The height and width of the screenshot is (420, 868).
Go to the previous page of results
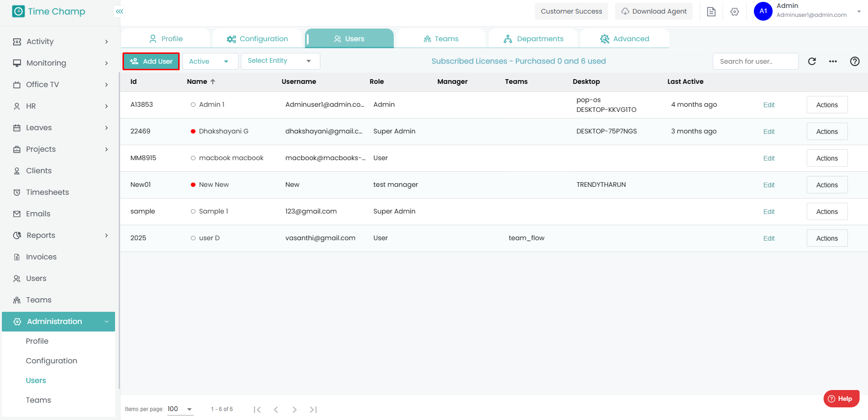(276, 410)
